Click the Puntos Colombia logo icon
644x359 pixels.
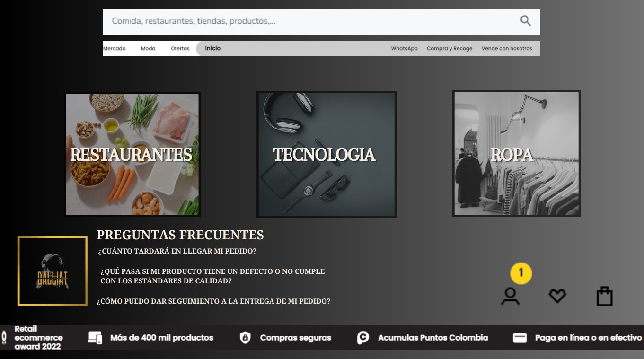click(x=363, y=338)
